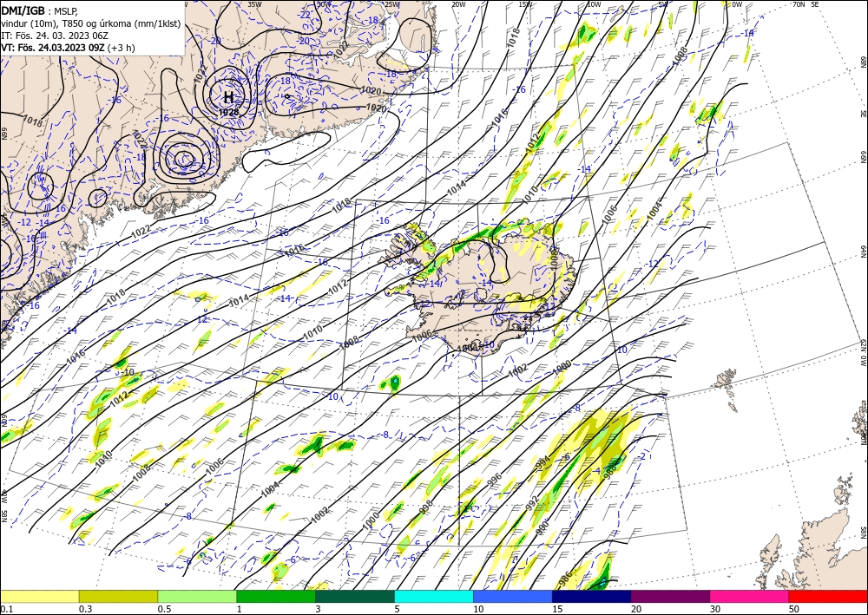Click the legend value 0.1
The width and height of the screenshot is (868, 615).
coord(5,609)
